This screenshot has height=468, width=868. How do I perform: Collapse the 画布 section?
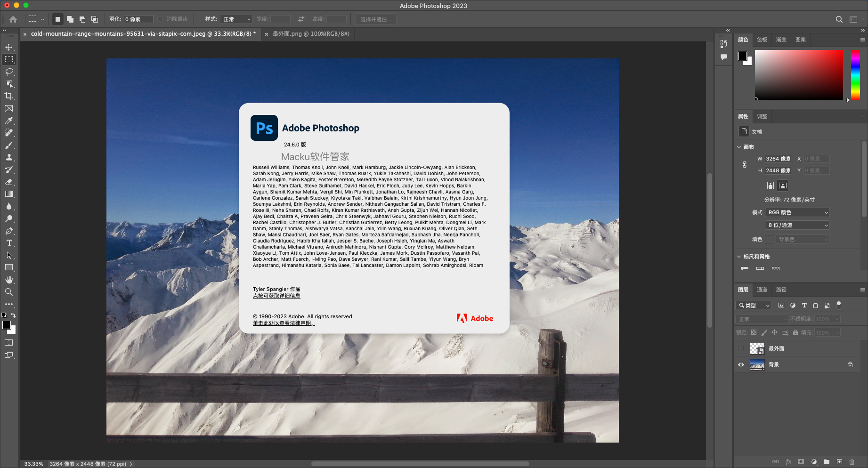pyautogui.click(x=739, y=147)
